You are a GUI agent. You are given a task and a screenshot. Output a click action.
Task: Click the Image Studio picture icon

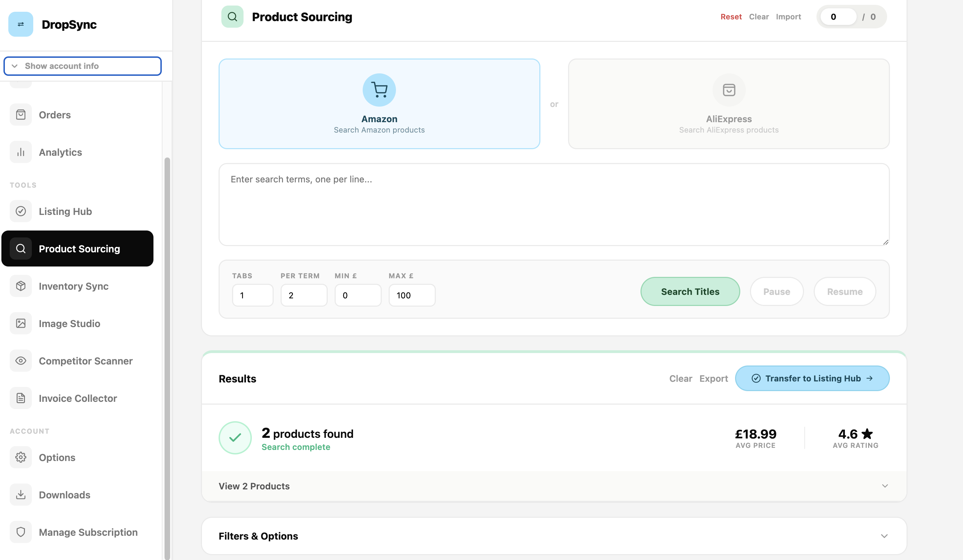tap(21, 323)
